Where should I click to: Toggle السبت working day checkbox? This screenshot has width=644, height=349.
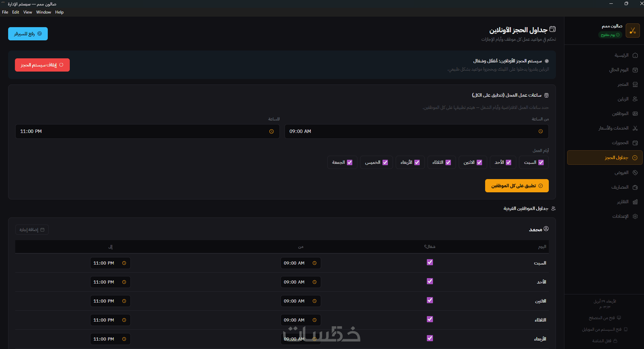click(541, 162)
